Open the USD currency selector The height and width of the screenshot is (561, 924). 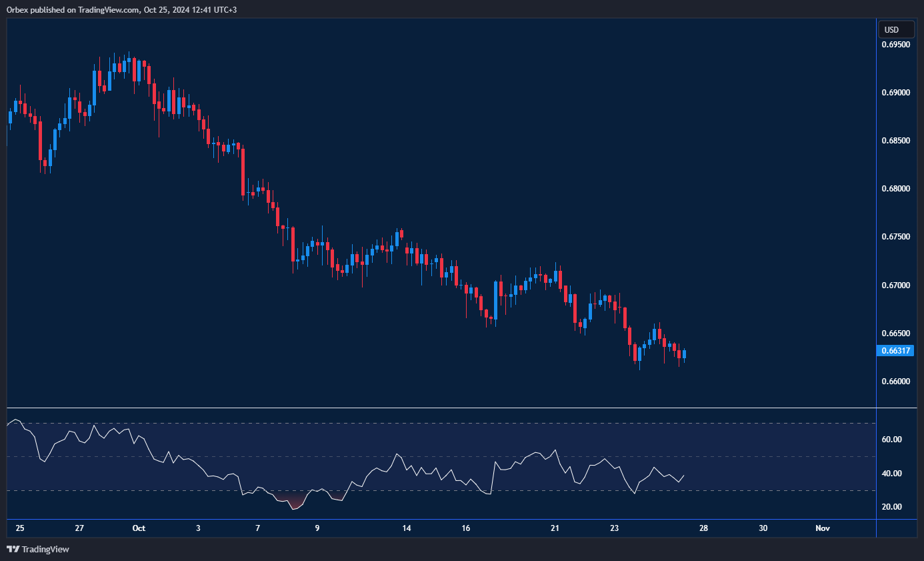pos(891,29)
